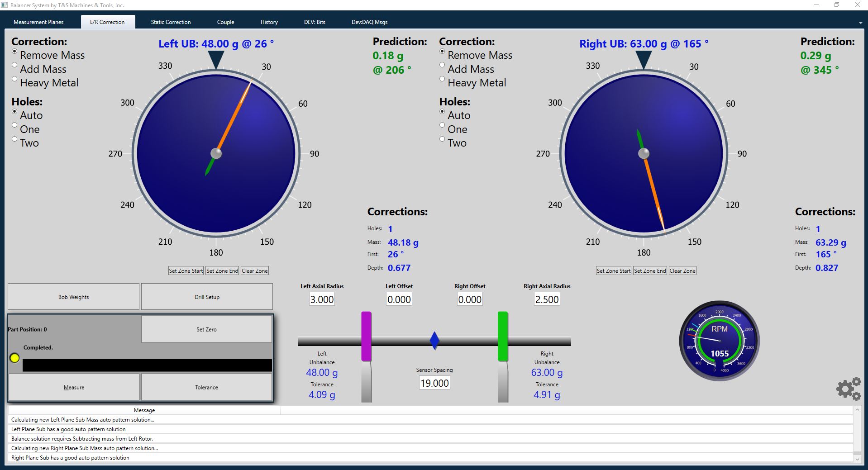The height and width of the screenshot is (470, 868).
Task: Switch to Measurement Planes tab
Action: (38, 22)
